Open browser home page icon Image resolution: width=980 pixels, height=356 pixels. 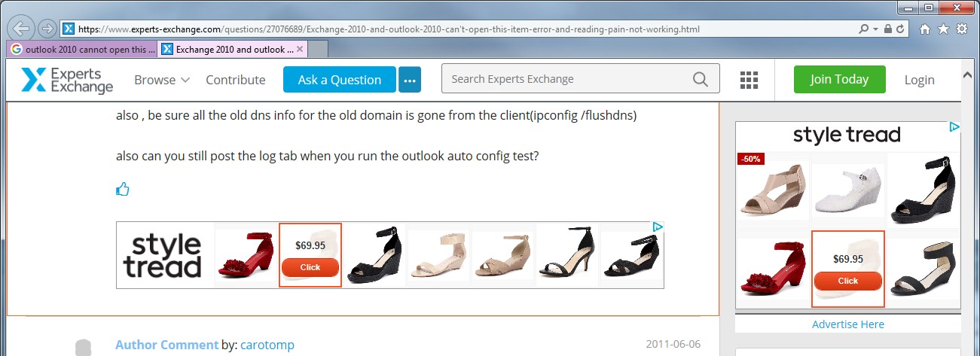(925, 29)
